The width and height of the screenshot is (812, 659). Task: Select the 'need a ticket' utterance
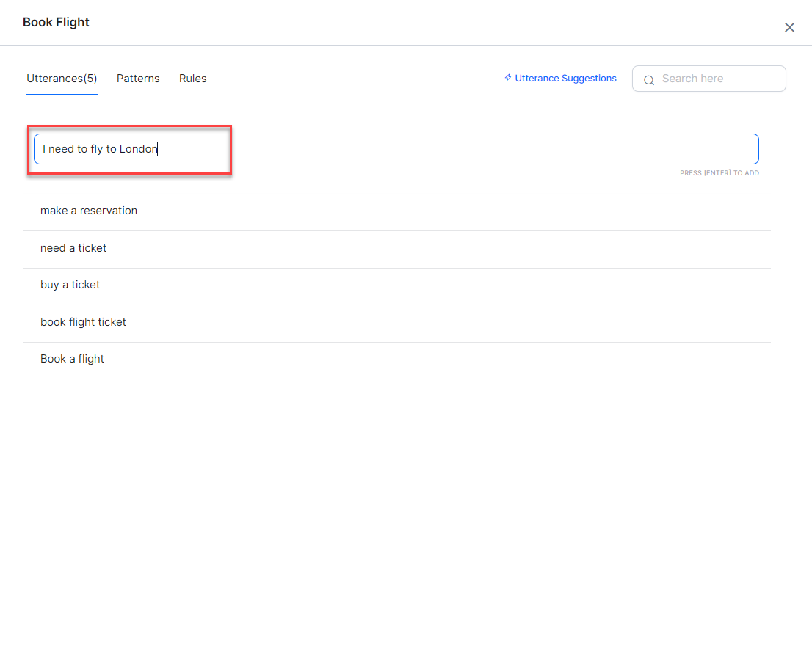click(x=73, y=248)
